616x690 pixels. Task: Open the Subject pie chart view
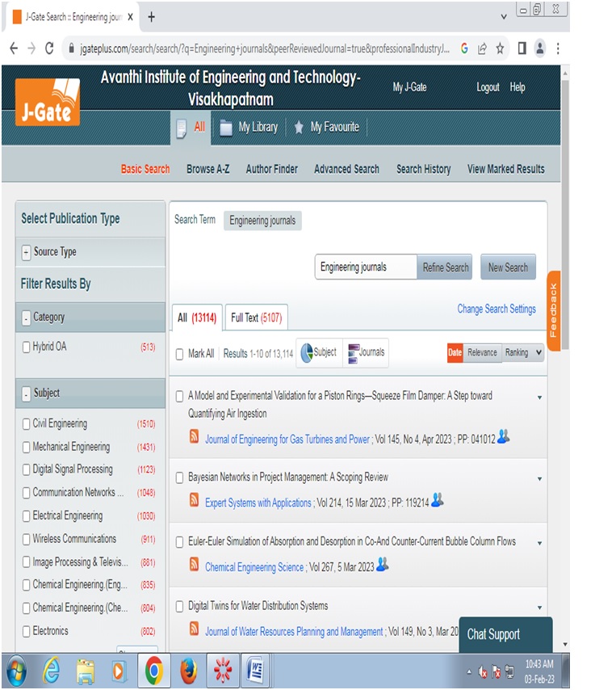319,352
